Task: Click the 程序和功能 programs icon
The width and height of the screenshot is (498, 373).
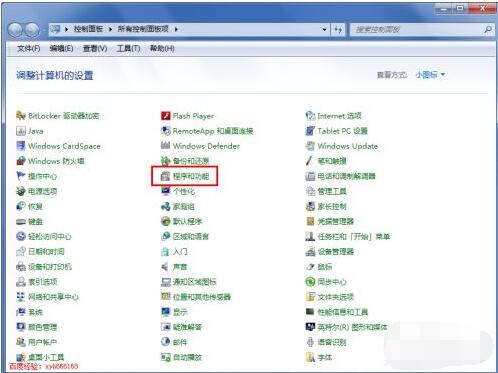Action: (166, 176)
